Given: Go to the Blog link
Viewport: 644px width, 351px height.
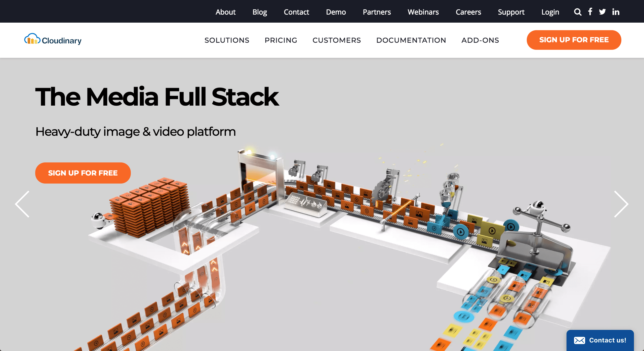Looking at the screenshot, I should [x=260, y=12].
